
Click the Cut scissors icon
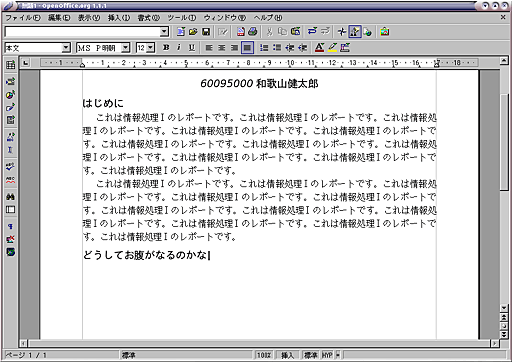pos(269,32)
